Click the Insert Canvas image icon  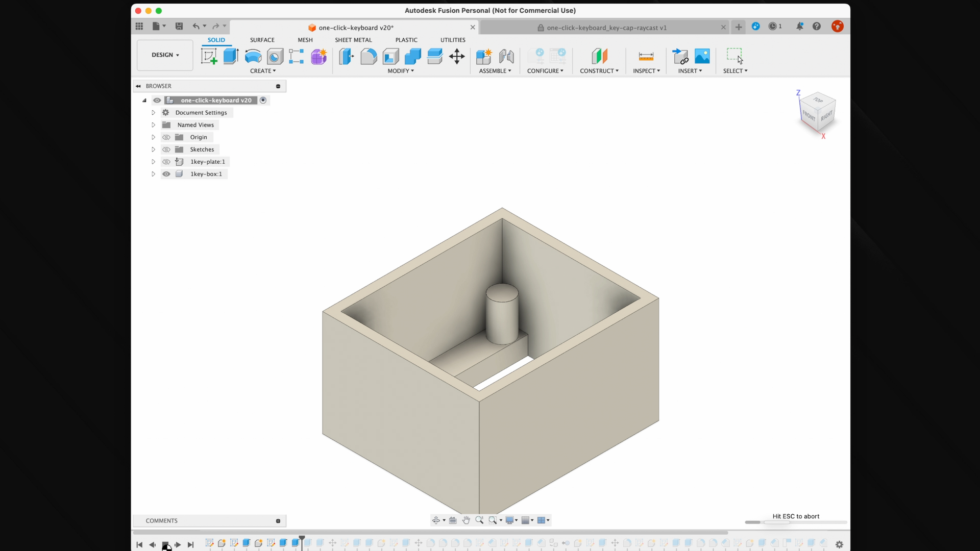[702, 56]
